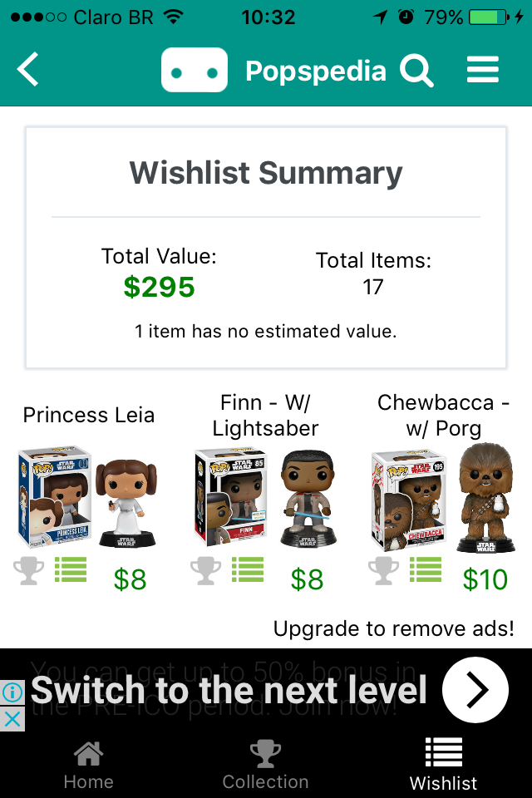Close the ad with the X icon
Screen dimensions: 532x798
coord(12,719)
